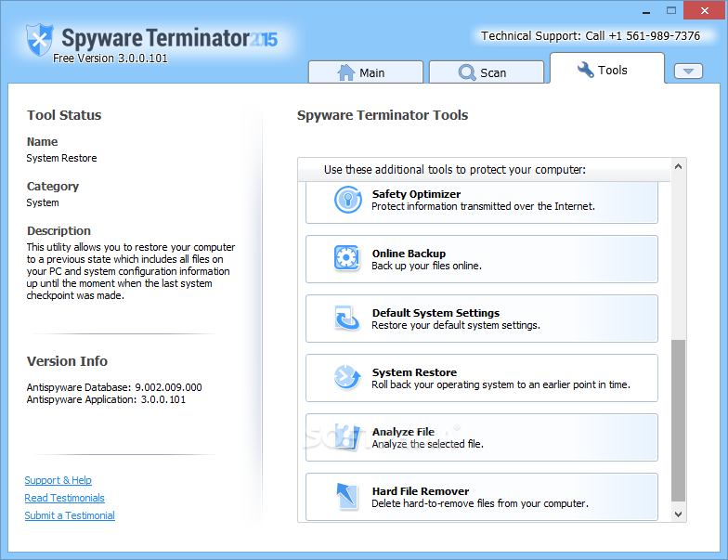Image resolution: width=728 pixels, height=560 pixels.
Task: Click the Tool Status heading
Action: (64, 115)
